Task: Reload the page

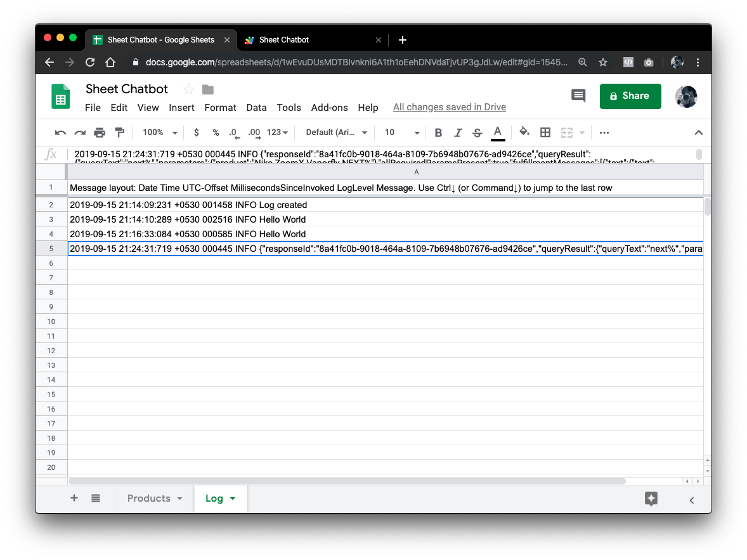Action: 90,62
